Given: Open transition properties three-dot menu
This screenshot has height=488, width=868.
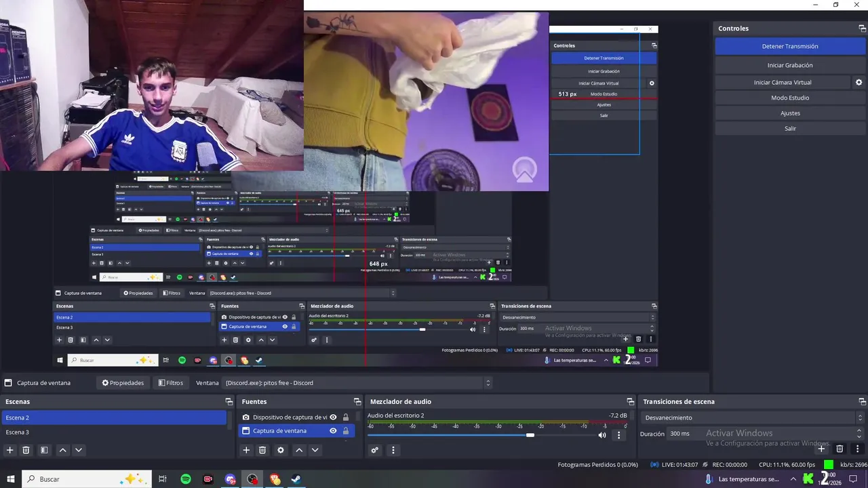Looking at the screenshot, I should (857, 449).
